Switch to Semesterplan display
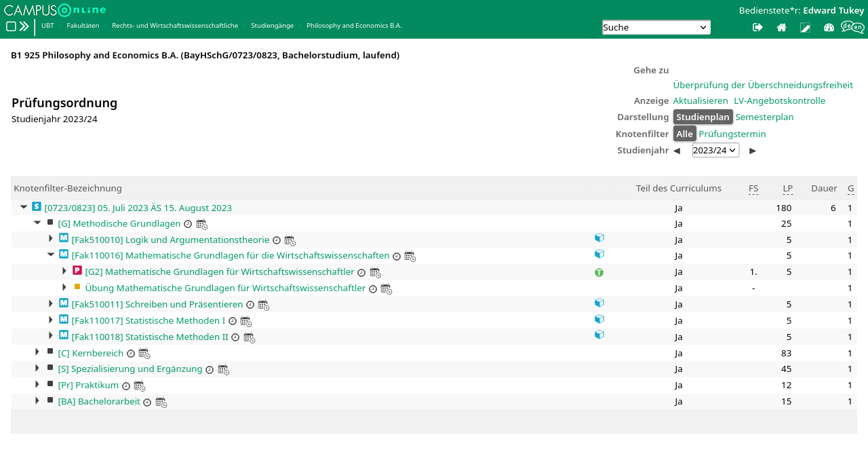Viewport: 868px width, 469px height. tap(764, 117)
